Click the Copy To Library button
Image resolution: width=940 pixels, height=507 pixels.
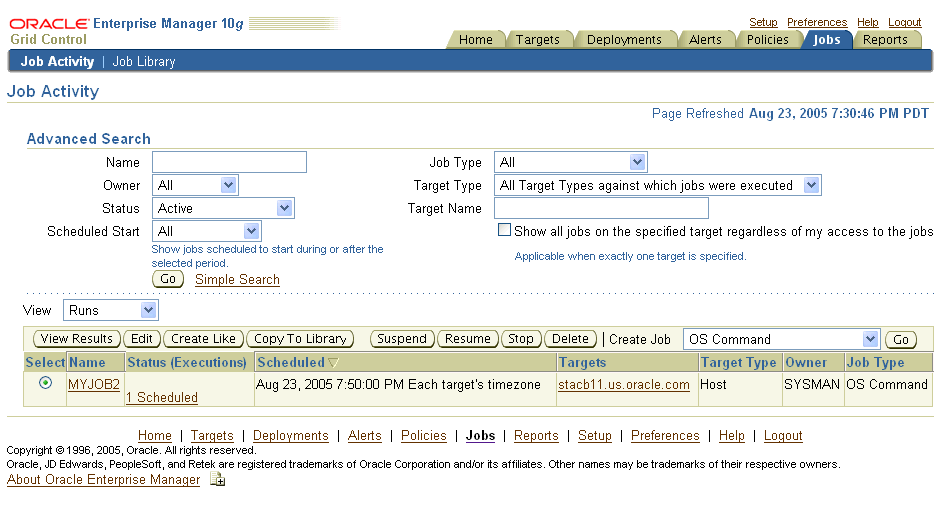(300, 339)
